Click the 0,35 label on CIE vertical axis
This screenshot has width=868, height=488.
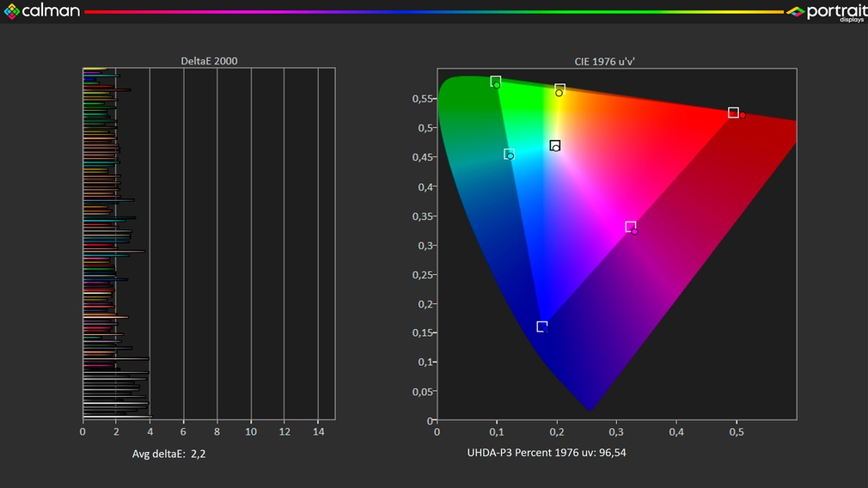[x=422, y=216]
